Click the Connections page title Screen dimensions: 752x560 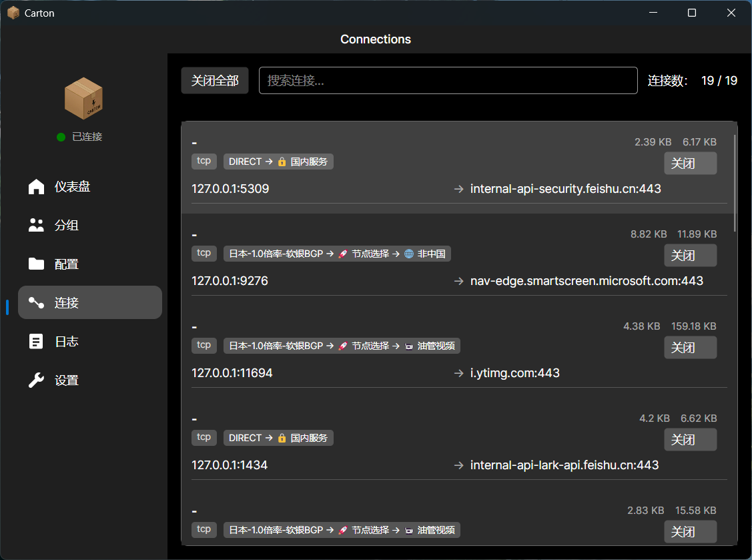pyautogui.click(x=376, y=39)
